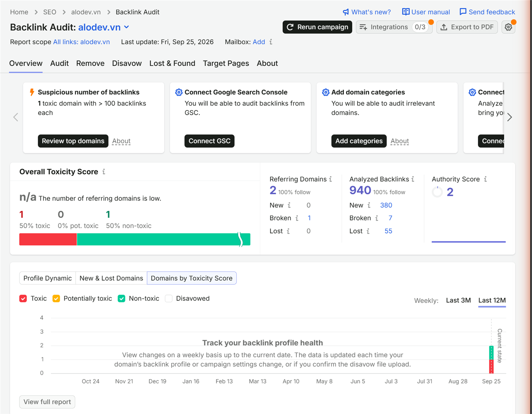Open the alodev.vn campaign dropdown chevron
The image size is (532, 414).
coord(127,27)
